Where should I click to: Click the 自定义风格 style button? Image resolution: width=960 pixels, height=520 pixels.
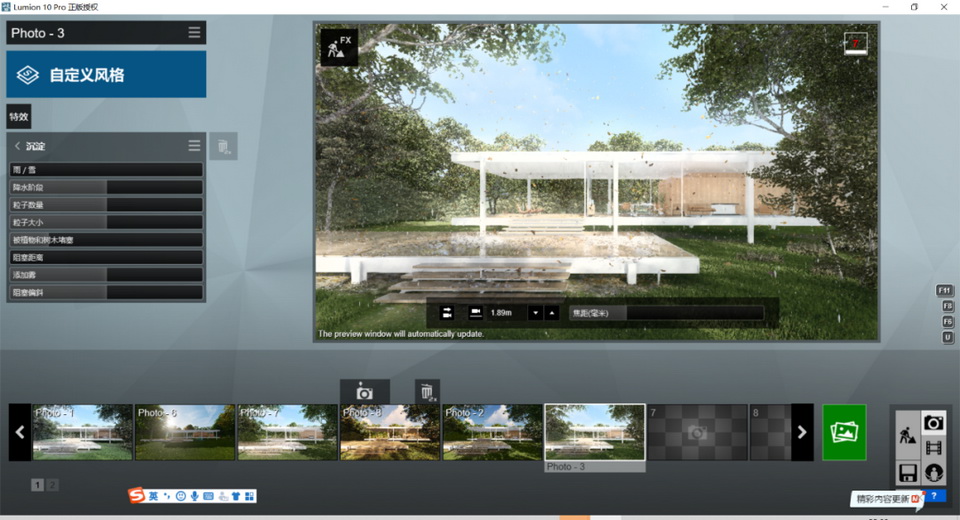(x=106, y=75)
